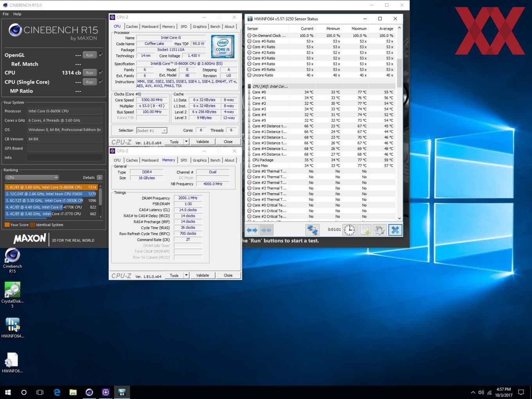Toggle CPU test checkbox in Cinebench
Viewport: 532px width, 399px height.
point(101,72)
